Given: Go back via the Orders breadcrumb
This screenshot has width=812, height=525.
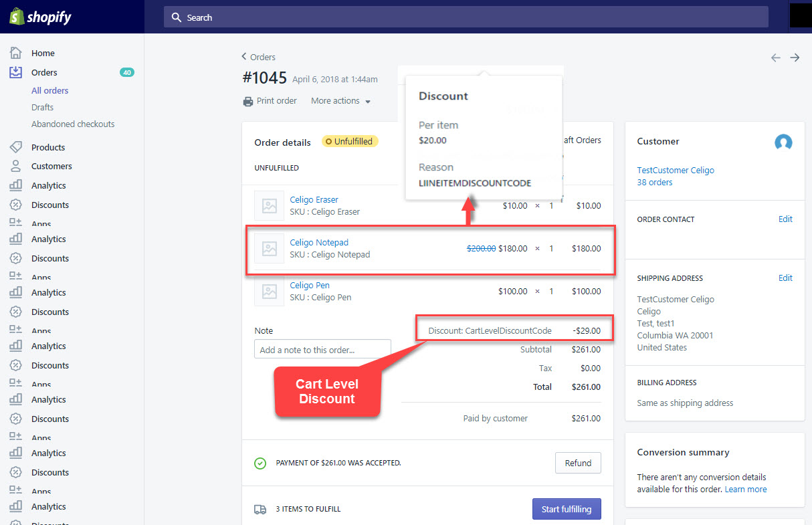Looking at the screenshot, I should [x=258, y=57].
